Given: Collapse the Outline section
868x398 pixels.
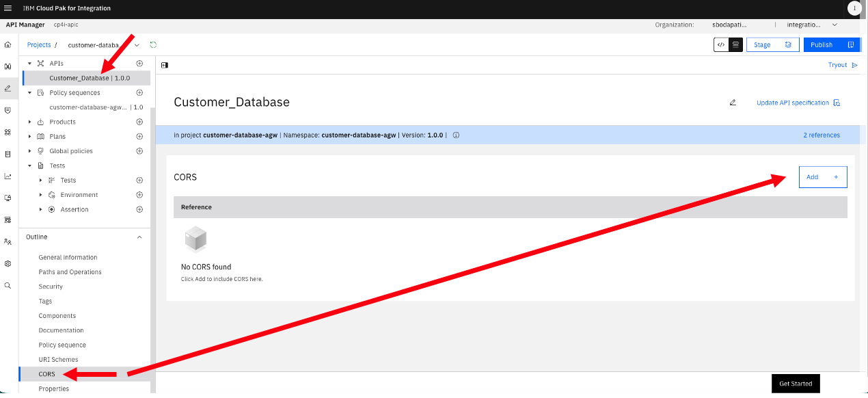Looking at the screenshot, I should coord(139,237).
